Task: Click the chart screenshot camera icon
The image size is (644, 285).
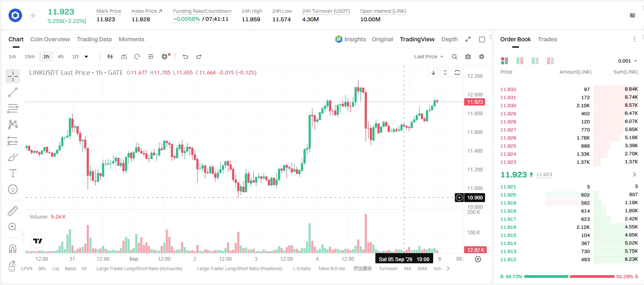Action: click(x=468, y=57)
